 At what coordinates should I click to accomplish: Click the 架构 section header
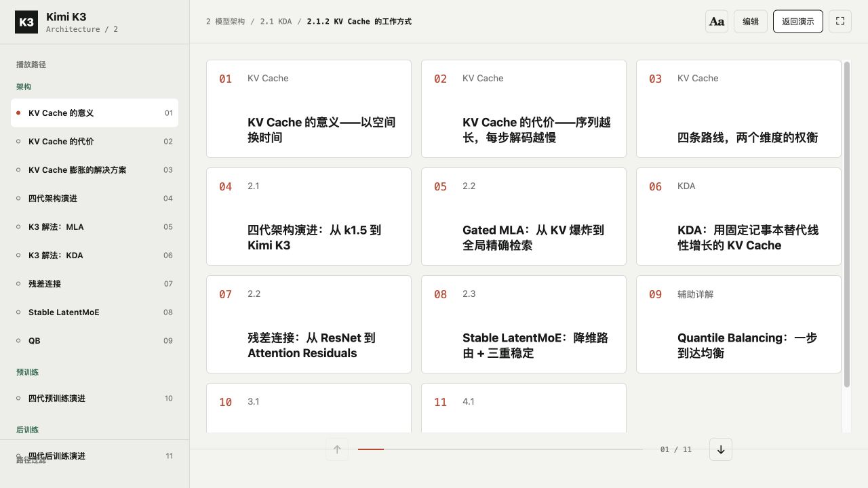(24, 87)
